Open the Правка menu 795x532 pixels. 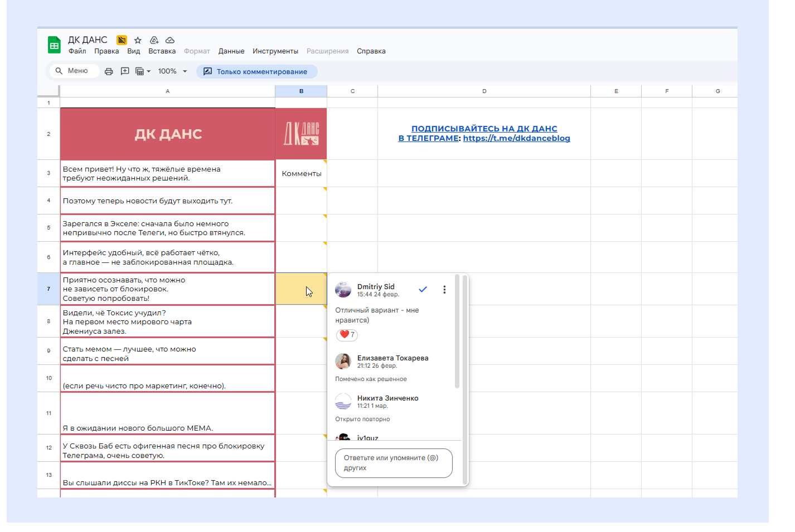(106, 51)
